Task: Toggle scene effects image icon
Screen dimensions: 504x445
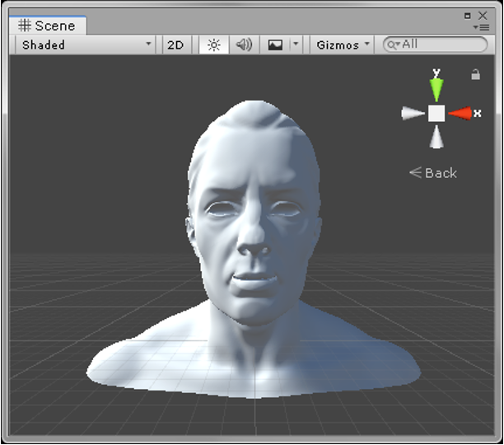Action: pyautogui.click(x=275, y=44)
